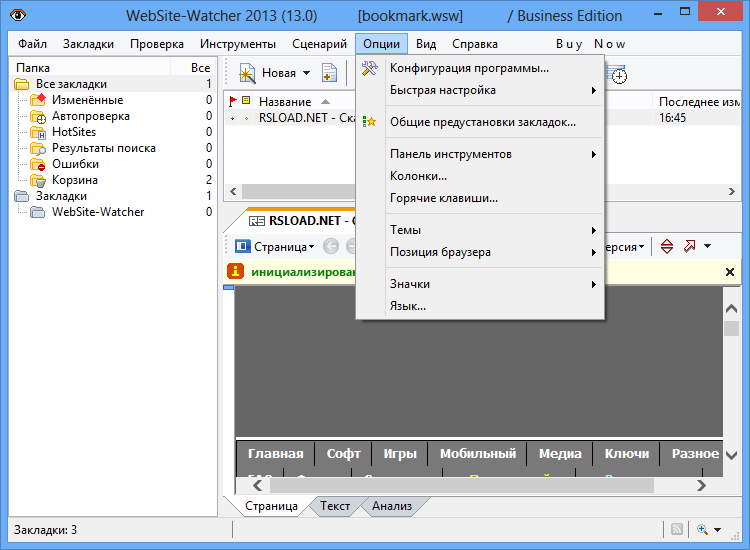This screenshot has height=550, width=750.
Task: Click the bookmark list scroll right arrow
Action: click(731, 191)
